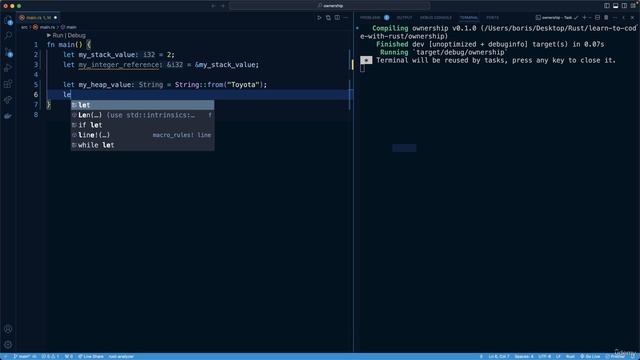Navigate forward with the title bar arrow

(x=222, y=6)
